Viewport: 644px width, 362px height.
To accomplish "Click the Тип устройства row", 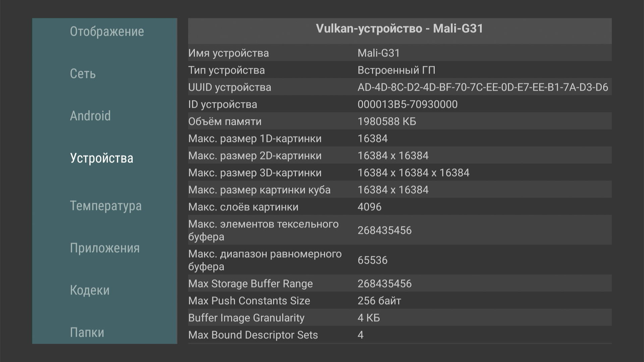I will tap(399, 70).
